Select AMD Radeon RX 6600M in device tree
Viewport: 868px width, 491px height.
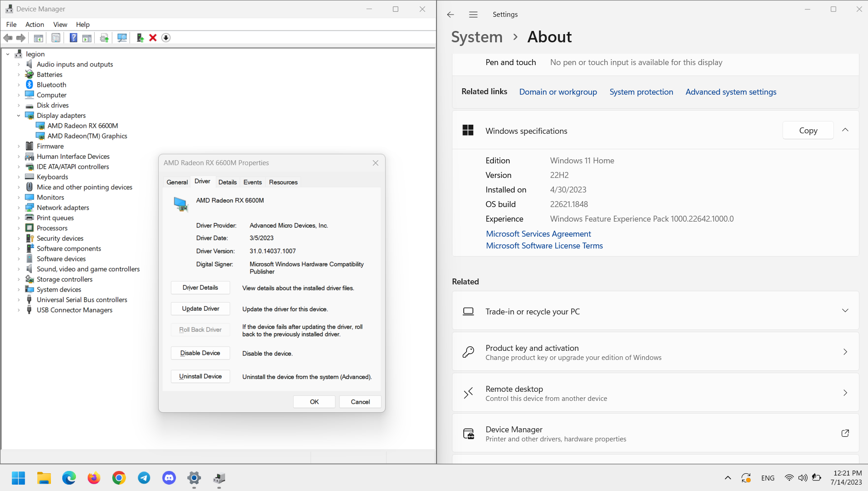(83, 126)
